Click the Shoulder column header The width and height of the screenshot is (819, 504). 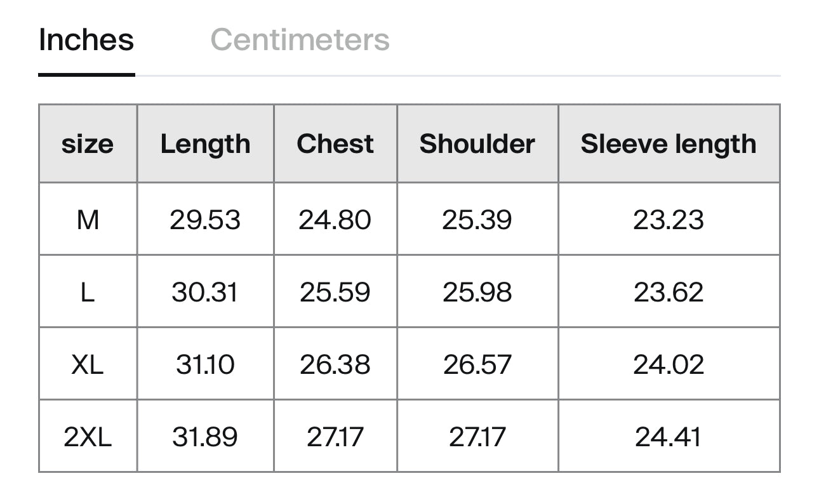pyautogui.click(x=477, y=144)
